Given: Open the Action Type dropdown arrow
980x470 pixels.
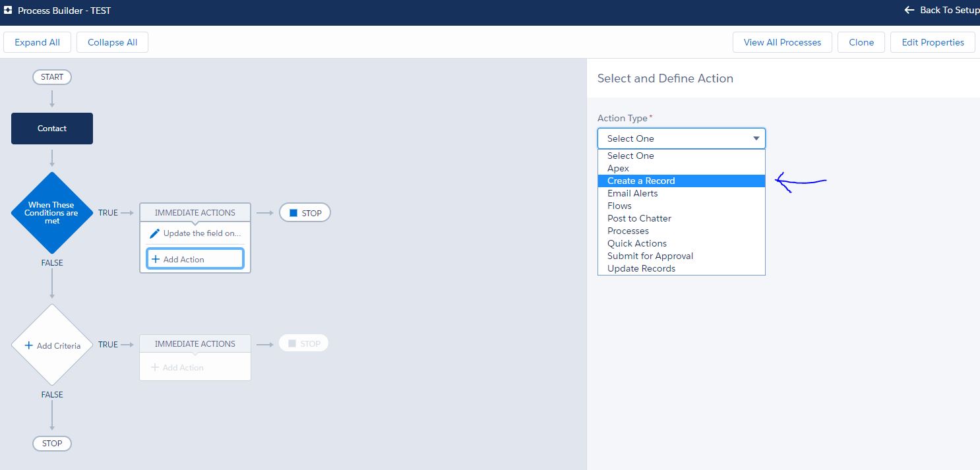Looking at the screenshot, I should point(756,138).
